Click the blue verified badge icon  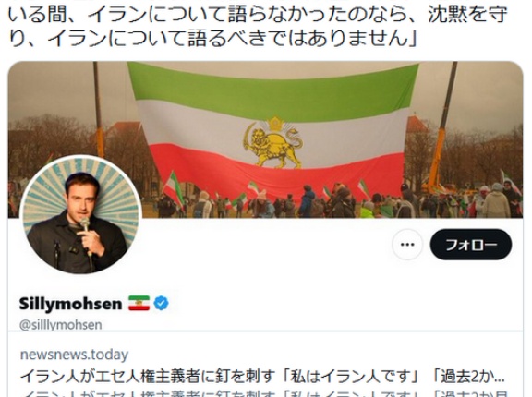(161, 304)
